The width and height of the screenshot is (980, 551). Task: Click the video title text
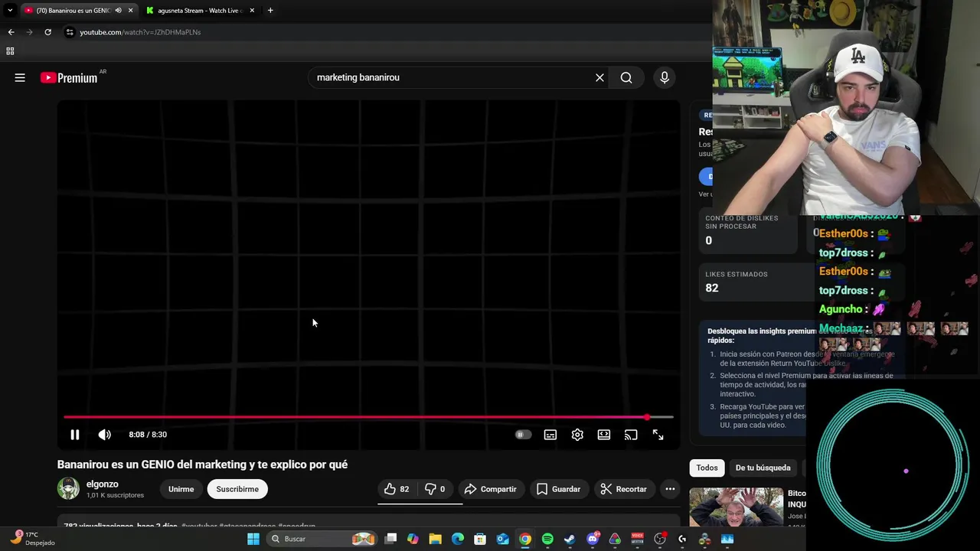[x=202, y=465]
